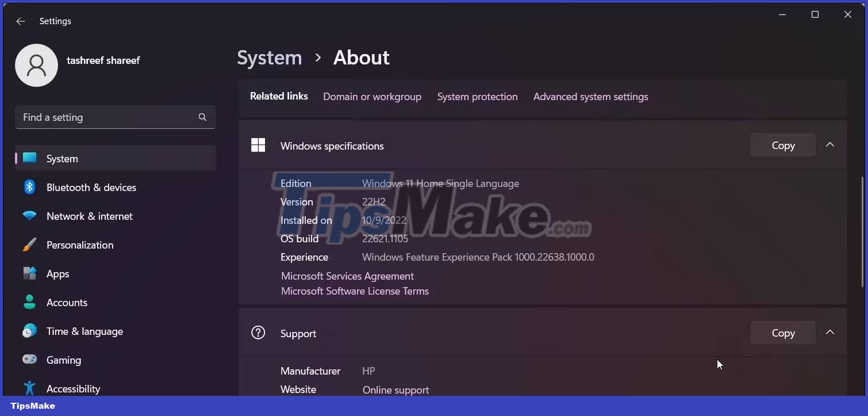Select the Personalization brush icon
This screenshot has width=868, height=416.
pos(29,245)
